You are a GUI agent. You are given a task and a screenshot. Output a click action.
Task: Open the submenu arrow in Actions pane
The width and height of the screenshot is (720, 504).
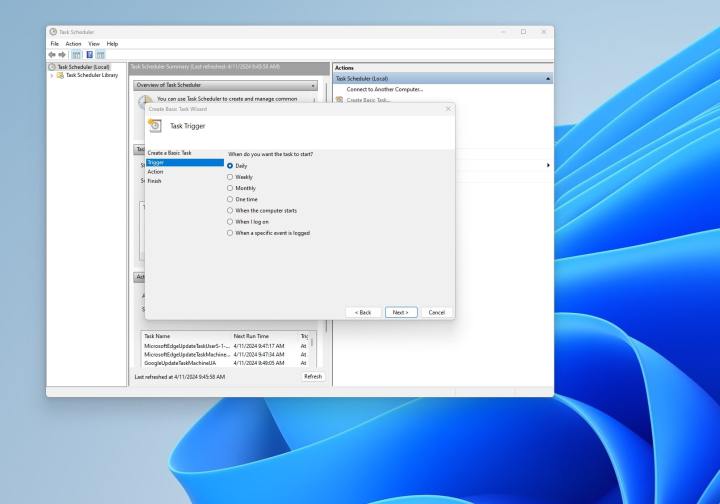coord(548,165)
